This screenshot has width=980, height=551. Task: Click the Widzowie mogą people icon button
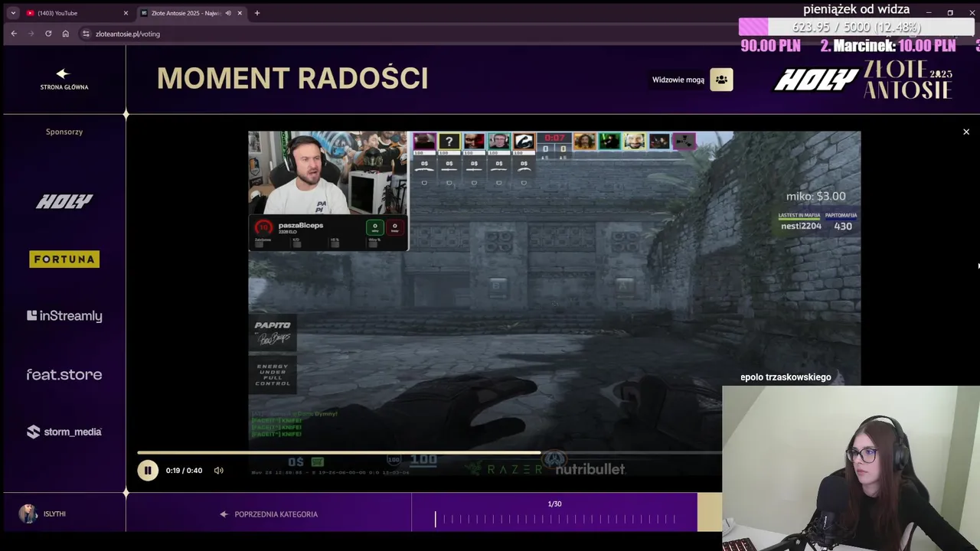coord(721,80)
